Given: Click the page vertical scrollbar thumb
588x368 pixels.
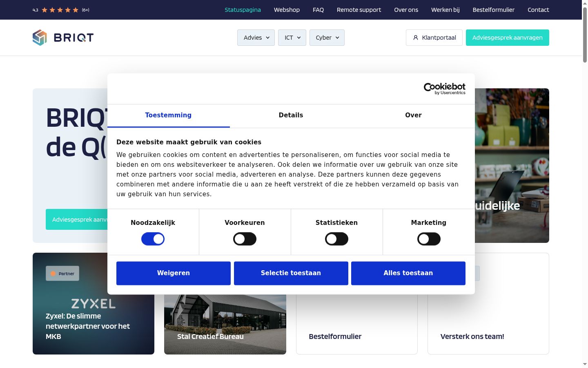Looking at the screenshot, I should [585, 35].
